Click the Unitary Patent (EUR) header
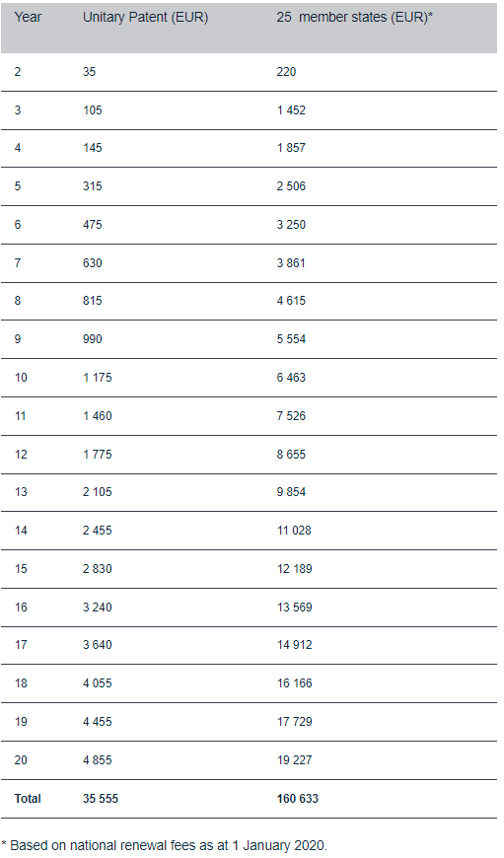 click(146, 18)
